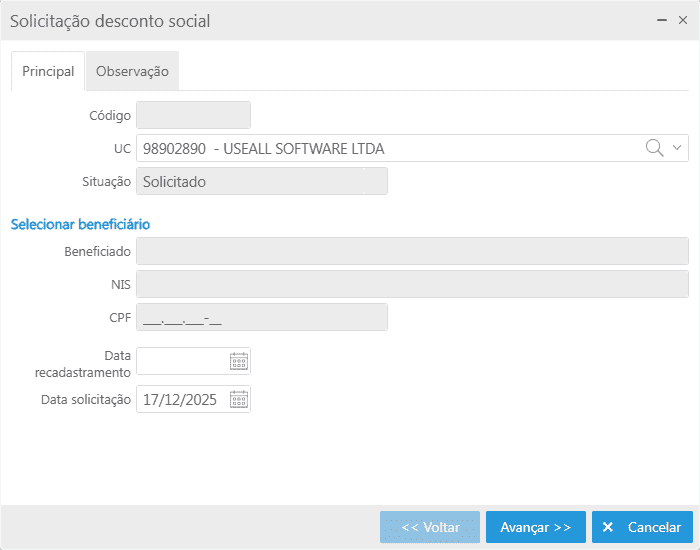
Task: Click the Selecionar beneficiário heading
Action: [80, 224]
